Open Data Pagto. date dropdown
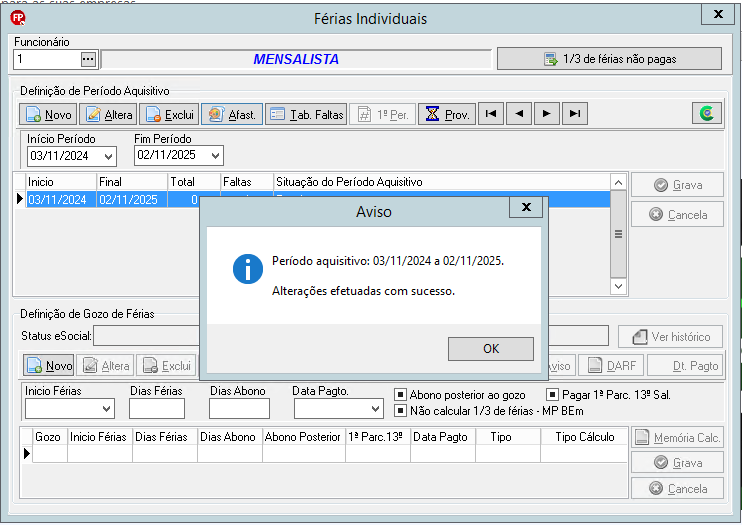 click(x=376, y=409)
